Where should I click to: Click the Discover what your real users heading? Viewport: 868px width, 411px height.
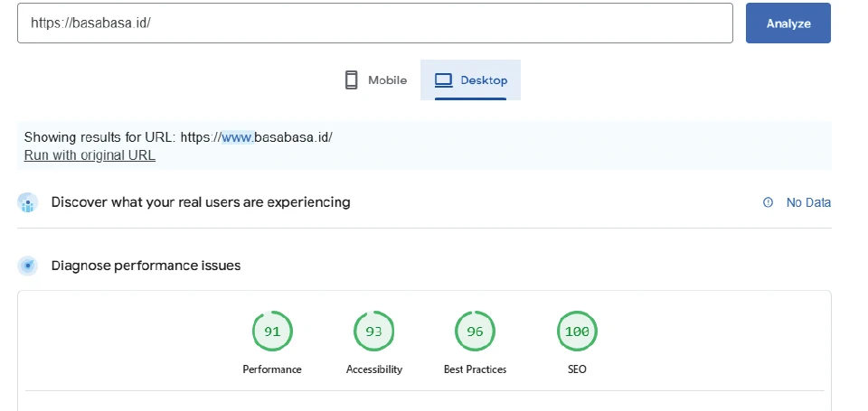click(201, 202)
